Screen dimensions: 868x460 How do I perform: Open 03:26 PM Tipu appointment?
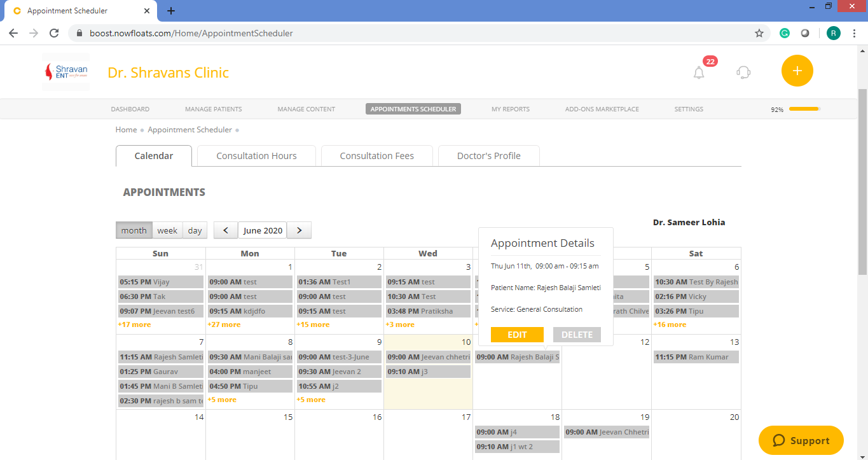pos(696,311)
